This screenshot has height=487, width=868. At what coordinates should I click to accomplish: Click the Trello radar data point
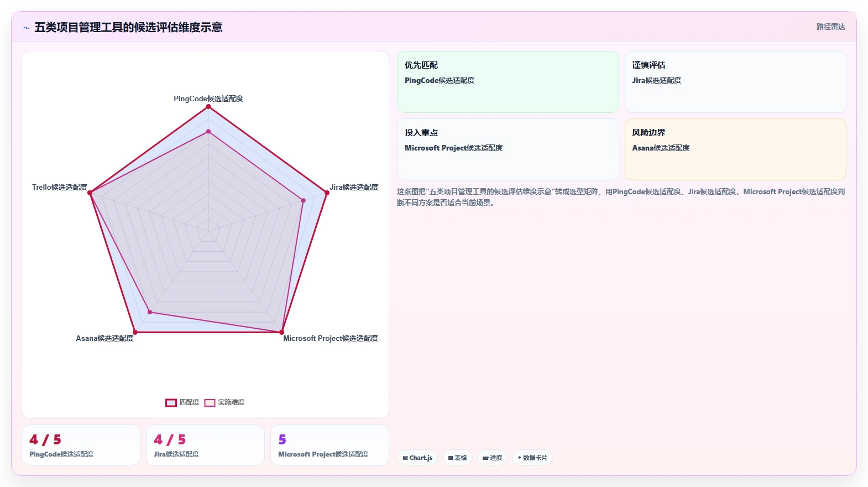(x=90, y=193)
